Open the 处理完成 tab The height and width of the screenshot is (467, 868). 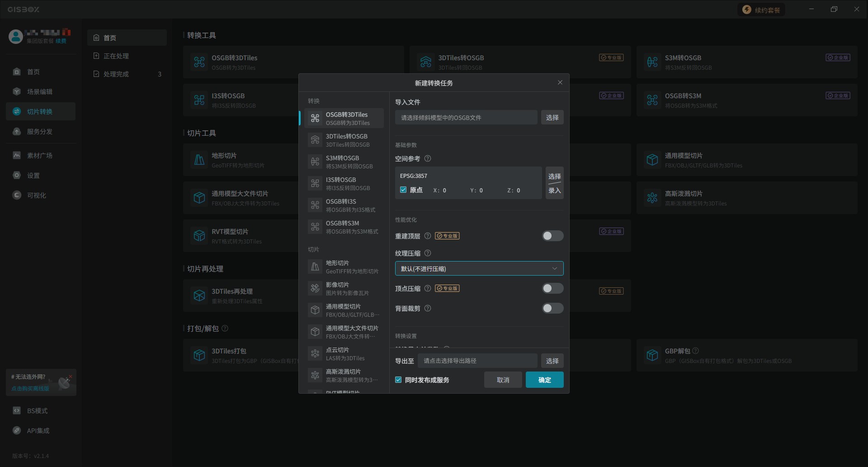click(116, 74)
